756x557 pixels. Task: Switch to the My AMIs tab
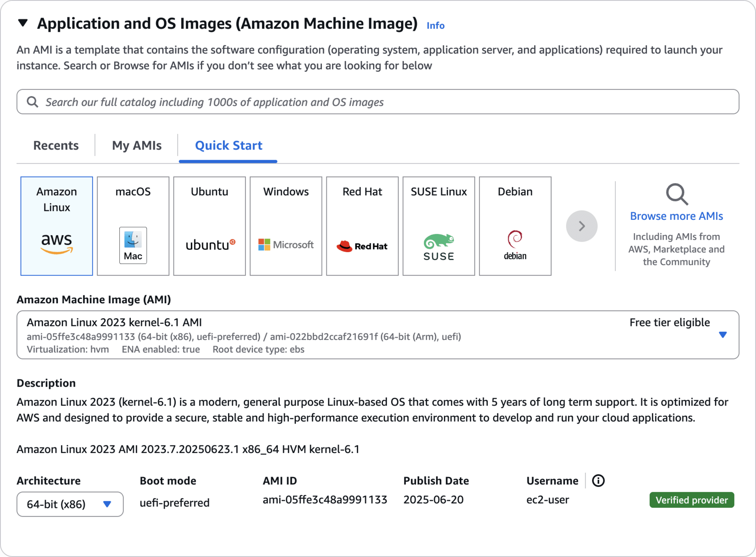tap(137, 145)
